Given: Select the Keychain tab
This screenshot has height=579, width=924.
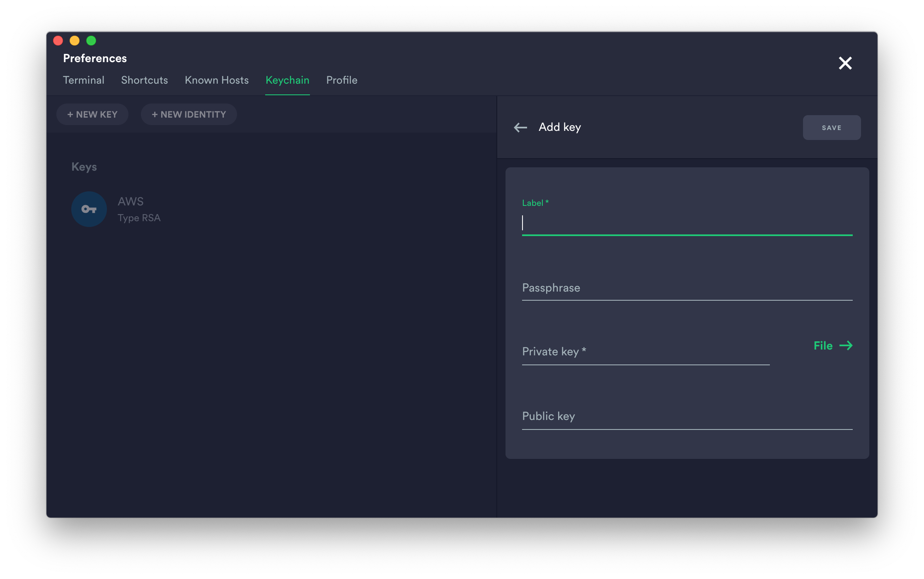Looking at the screenshot, I should click(x=287, y=80).
